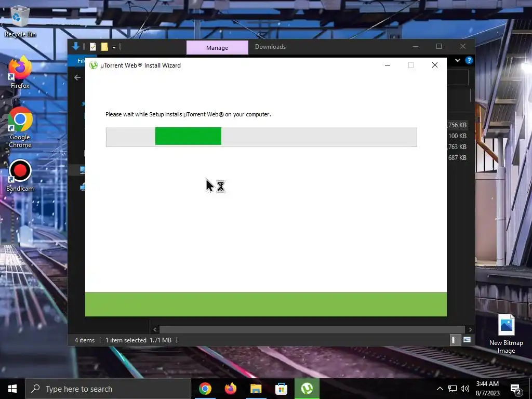532x399 pixels.
Task: Select the Firefox desktop shortcut
Action: click(20, 72)
